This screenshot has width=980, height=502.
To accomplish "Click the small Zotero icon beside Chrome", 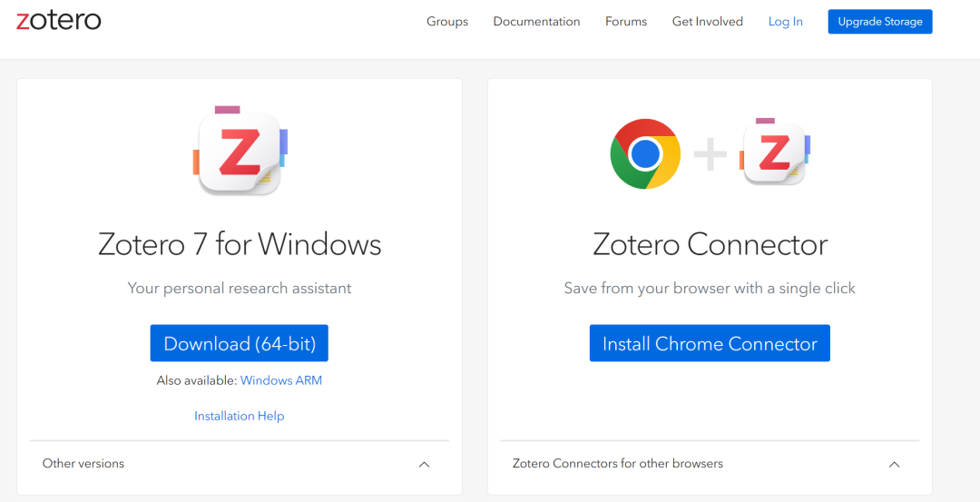I will pyautogui.click(x=774, y=152).
